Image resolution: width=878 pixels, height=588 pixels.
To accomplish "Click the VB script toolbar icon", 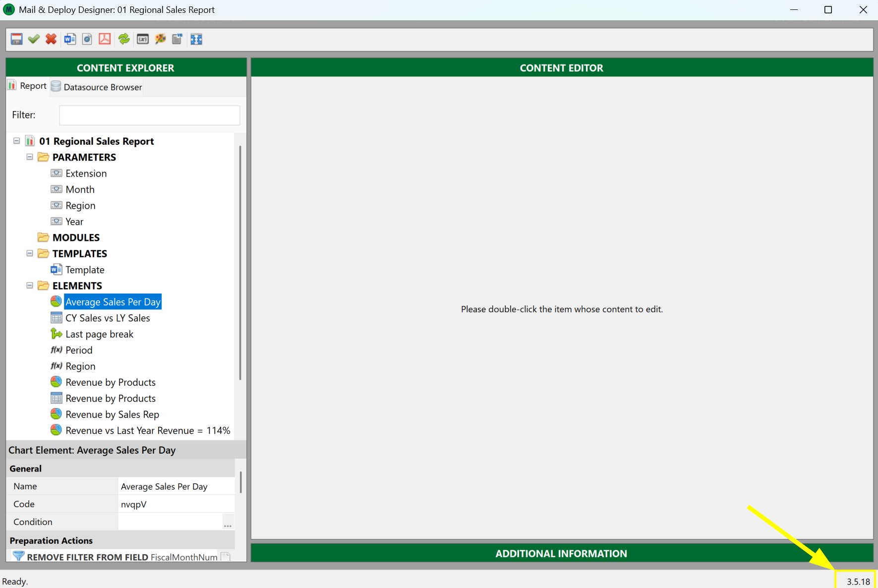I will coord(177,39).
